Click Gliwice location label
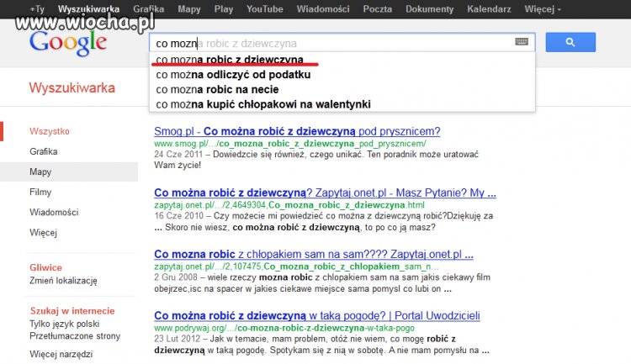The height and width of the screenshot is (364, 631). click(45, 267)
